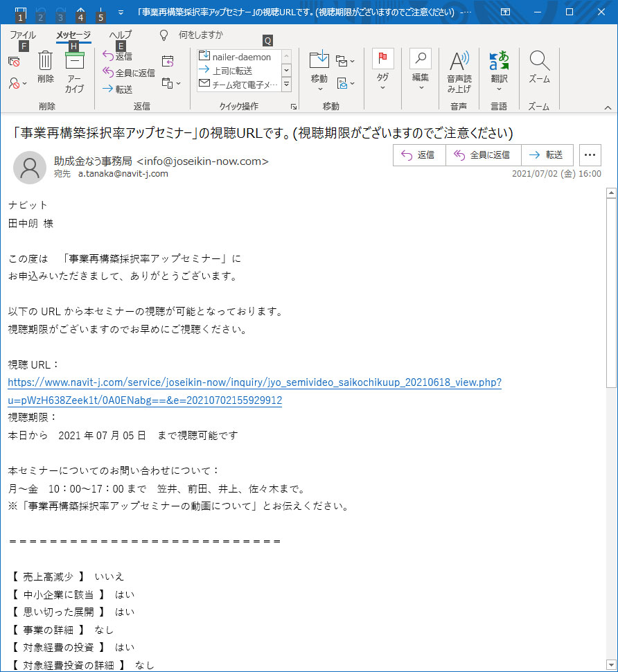This screenshot has height=672, width=618.
Task: Open the junk mail dropdown arrow
Action: point(25,83)
